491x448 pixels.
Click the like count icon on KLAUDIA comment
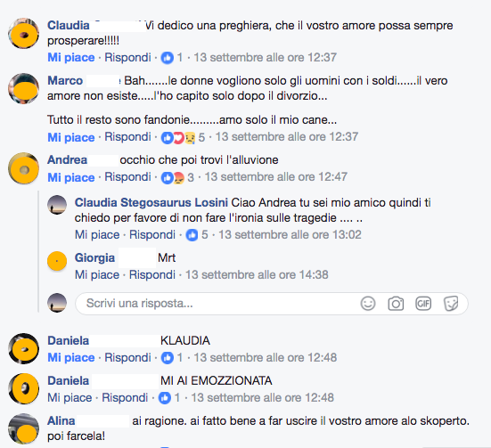click(168, 358)
